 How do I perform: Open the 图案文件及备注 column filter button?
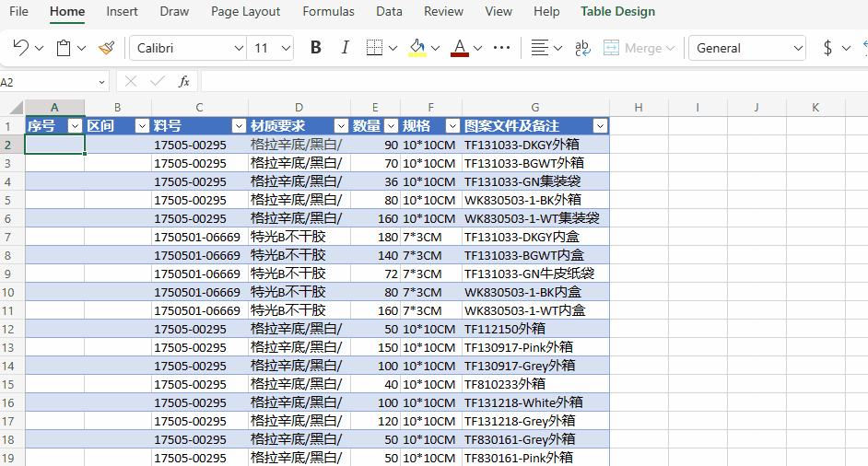tap(600, 126)
